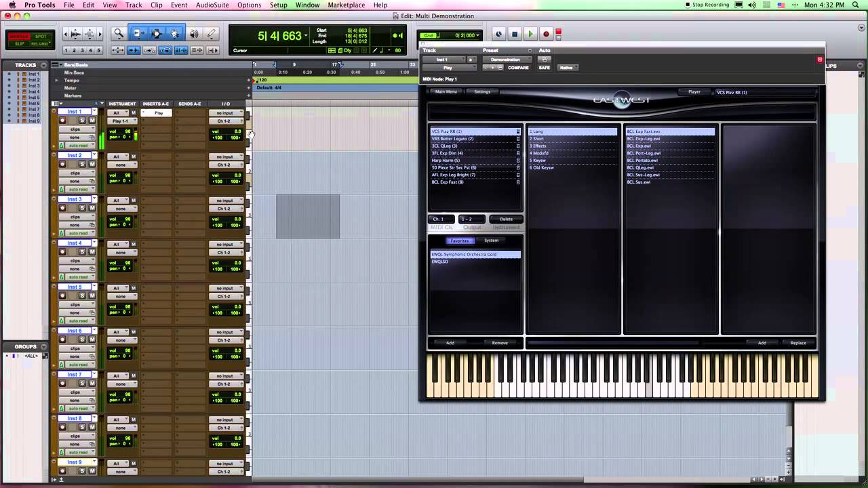Image resolution: width=868 pixels, height=488 pixels.
Task: Click the main counter display 5|4|663
Action: point(279,36)
